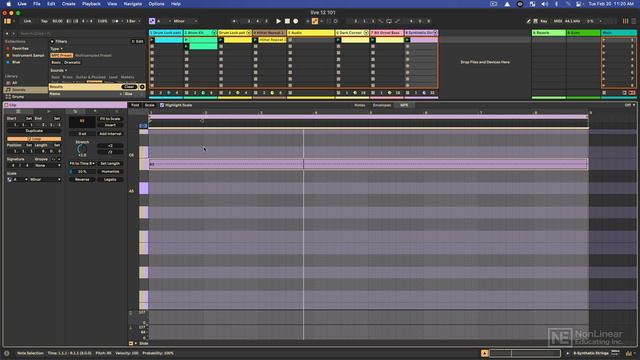
Task: Launch the clip in Dark Corner track
Action: pyautogui.click(x=338, y=40)
